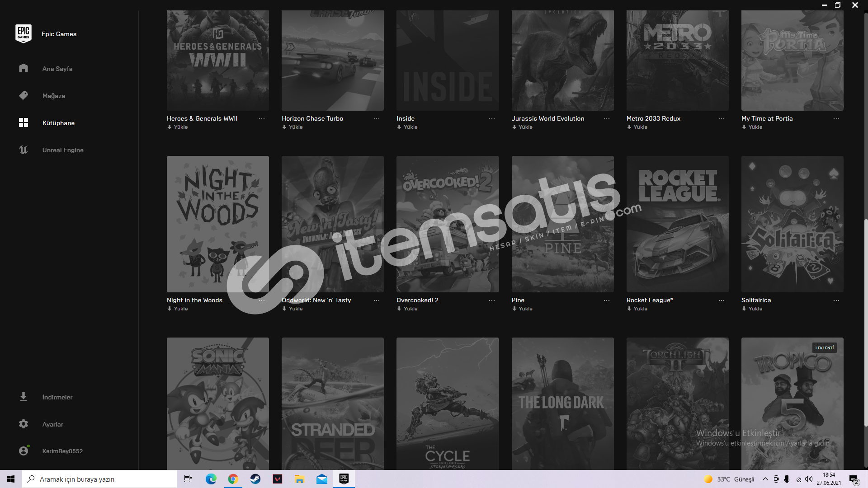Open Inside game three-dot menu
The image size is (868, 488).
click(x=492, y=119)
